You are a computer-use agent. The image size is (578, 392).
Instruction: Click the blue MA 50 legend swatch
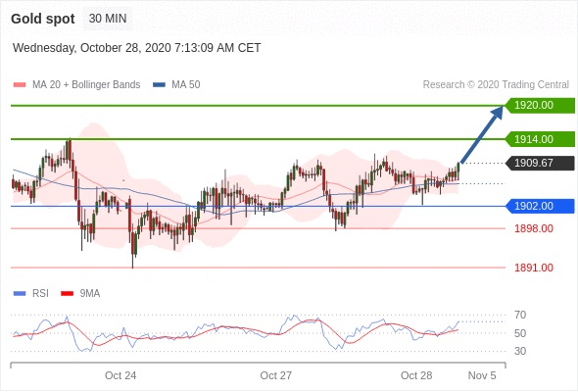click(x=159, y=85)
